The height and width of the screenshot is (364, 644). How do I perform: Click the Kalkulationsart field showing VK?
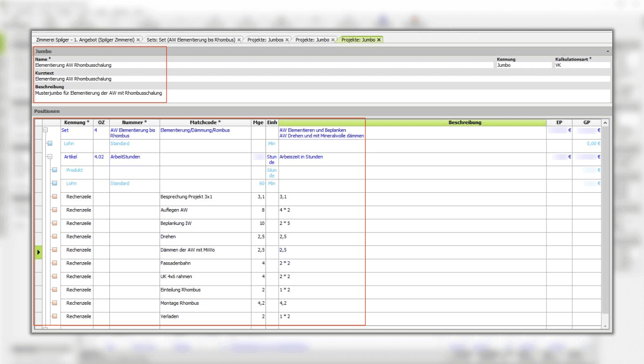click(581, 65)
